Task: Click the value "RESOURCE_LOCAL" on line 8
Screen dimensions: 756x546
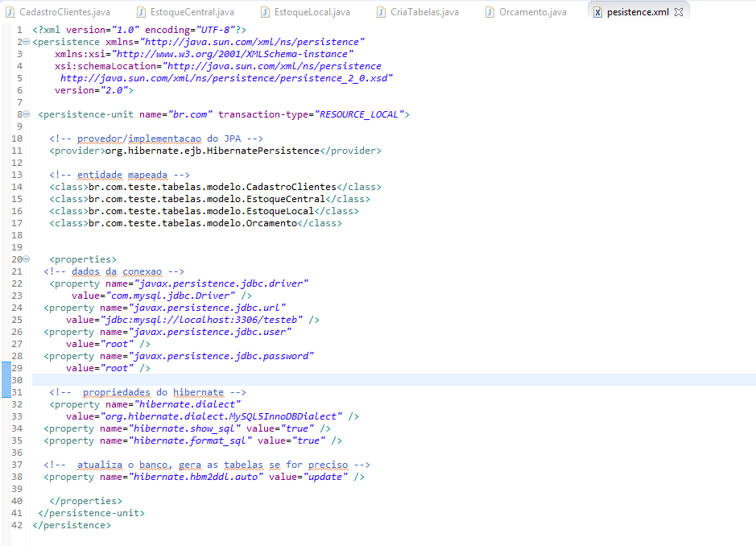Action: 359,115
